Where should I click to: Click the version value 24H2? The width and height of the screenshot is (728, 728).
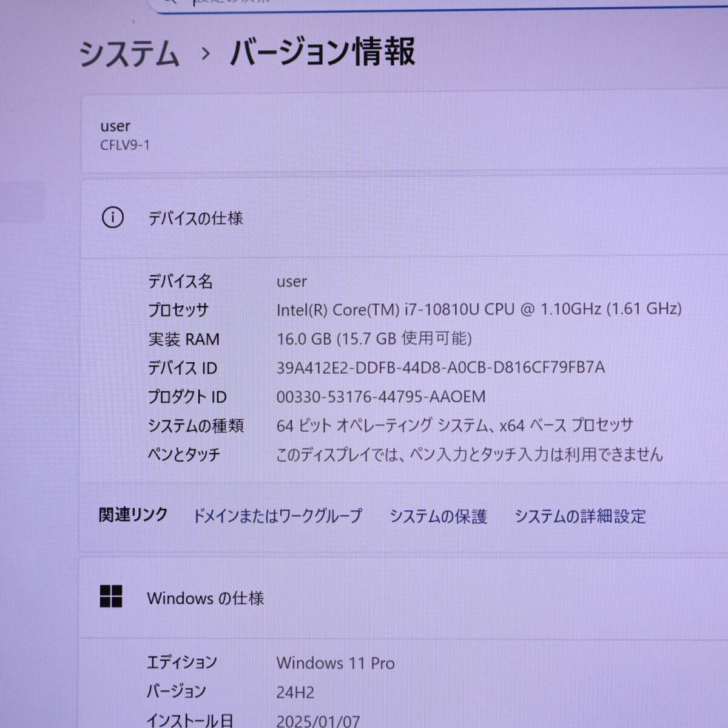(295, 692)
